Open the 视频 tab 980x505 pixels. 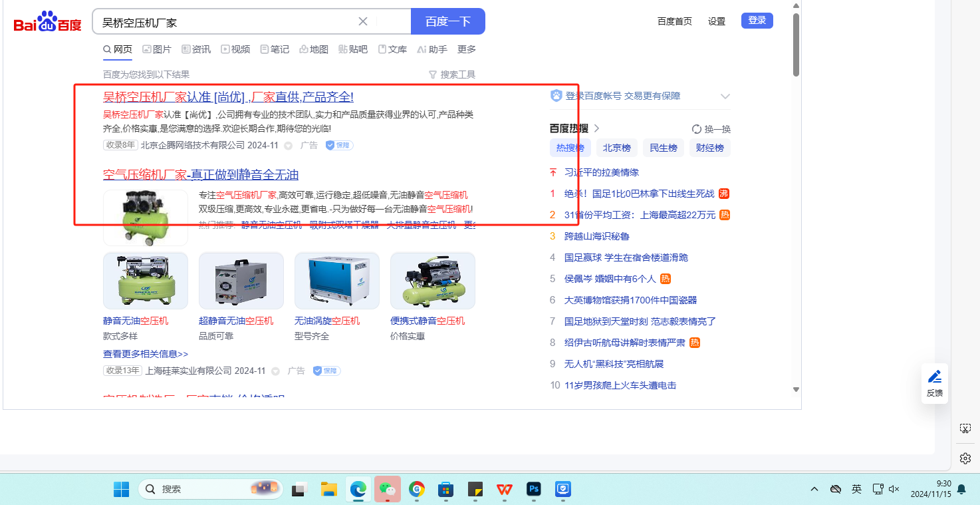(x=235, y=49)
